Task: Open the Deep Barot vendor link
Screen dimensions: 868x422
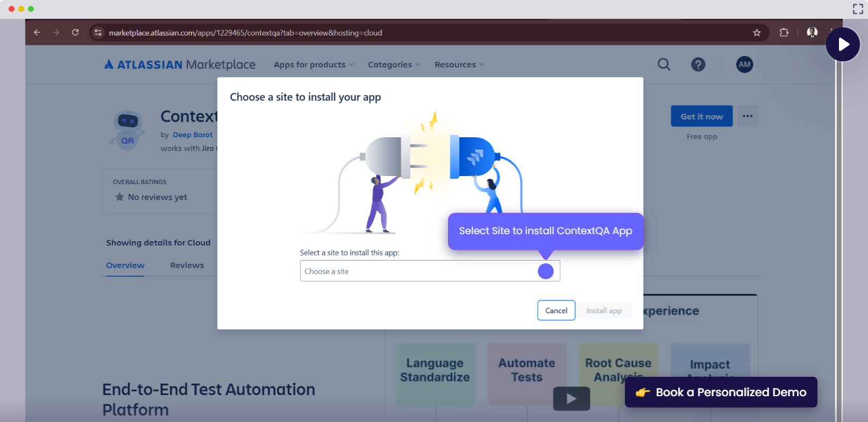Action: pyautogui.click(x=193, y=135)
